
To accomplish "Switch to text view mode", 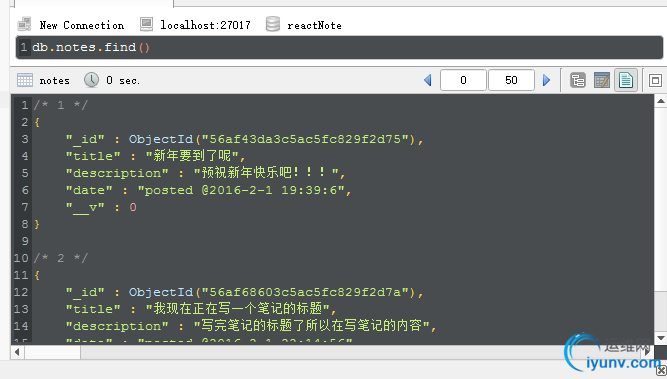I will click(x=626, y=80).
